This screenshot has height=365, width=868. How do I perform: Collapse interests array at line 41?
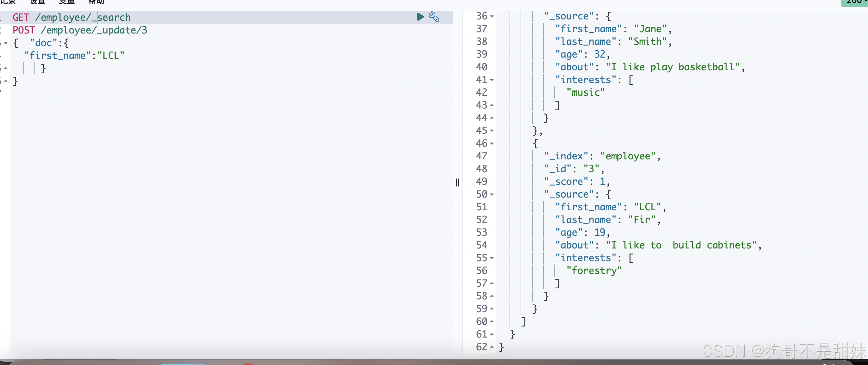(x=492, y=80)
